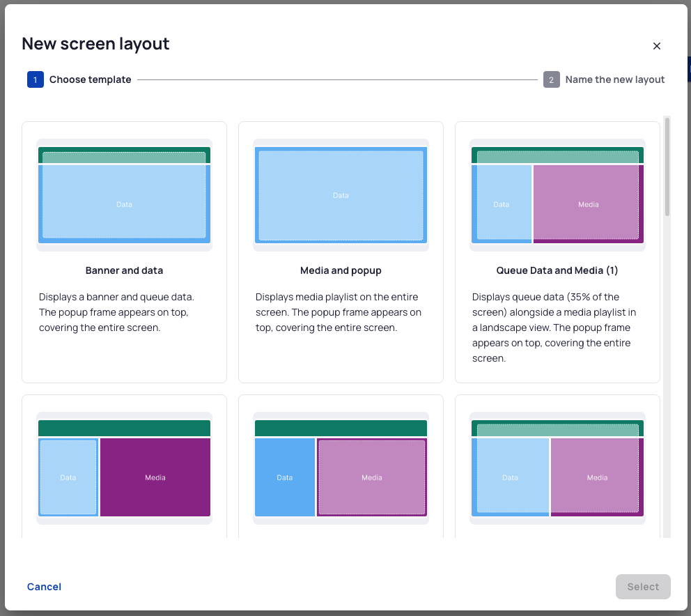691x616 pixels.
Task: Click the Media and popup description text
Action: point(339,312)
